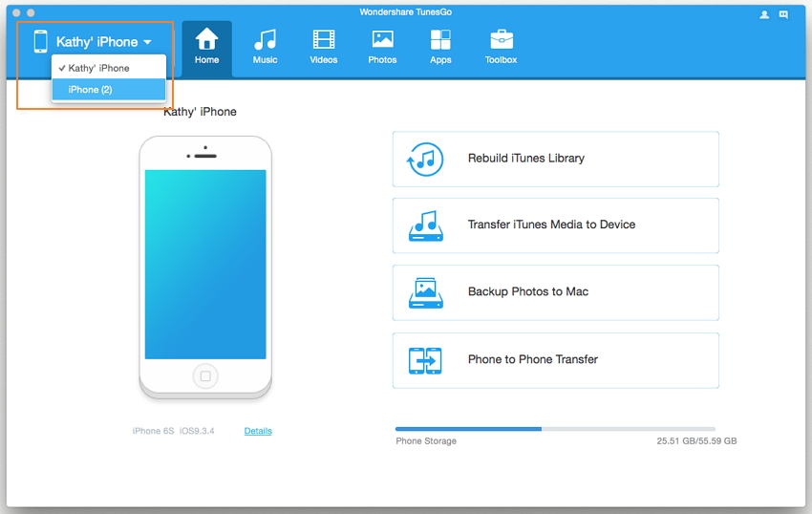Click the macOS window close button
Image resolution: width=812 pixels, height=514 pixels.
coord(17,12)
